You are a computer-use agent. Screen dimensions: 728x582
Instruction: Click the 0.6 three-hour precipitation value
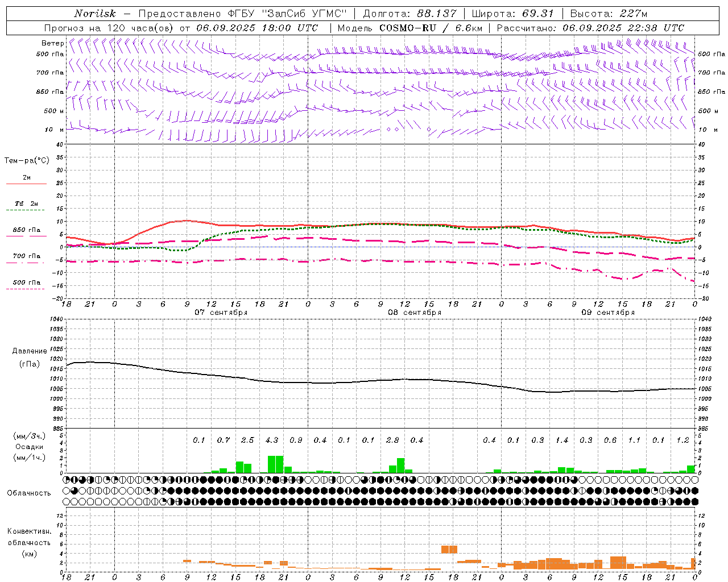[610, 440]
